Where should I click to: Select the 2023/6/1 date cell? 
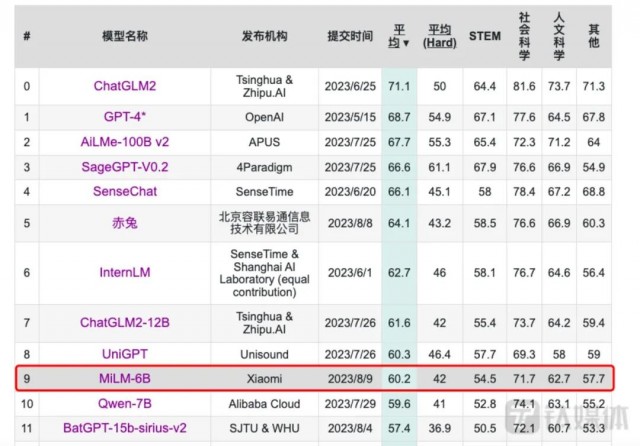(x=350, y=273)
